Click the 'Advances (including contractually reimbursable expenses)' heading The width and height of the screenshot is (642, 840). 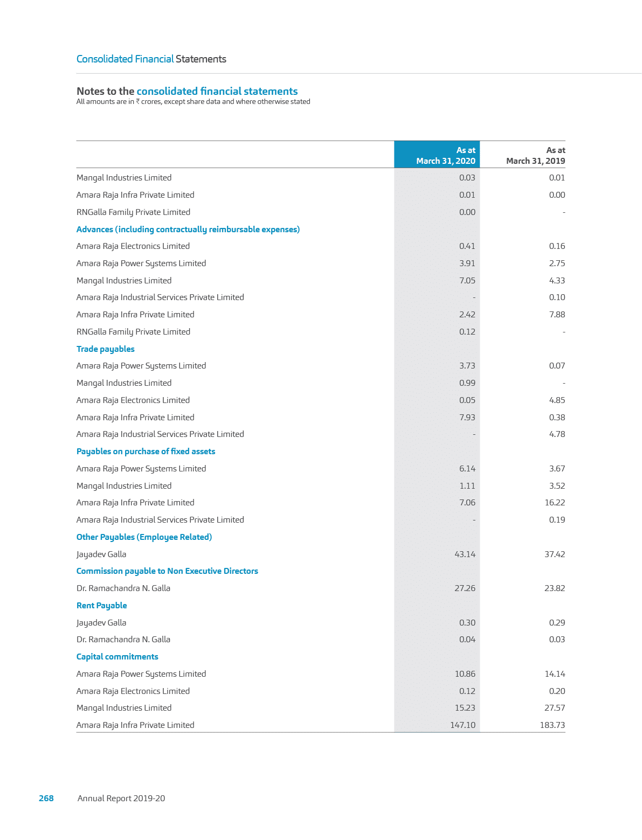(x=188, y=230)
